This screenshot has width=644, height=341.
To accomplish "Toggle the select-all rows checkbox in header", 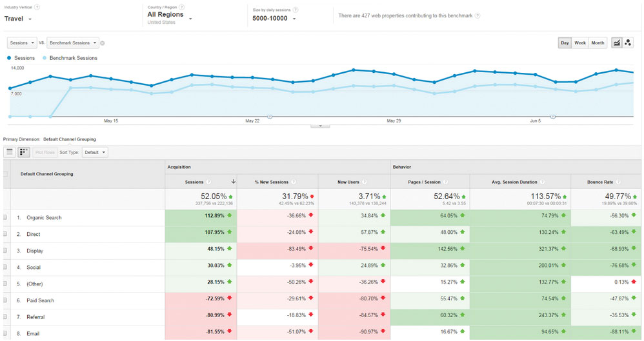I will (5, 174).
